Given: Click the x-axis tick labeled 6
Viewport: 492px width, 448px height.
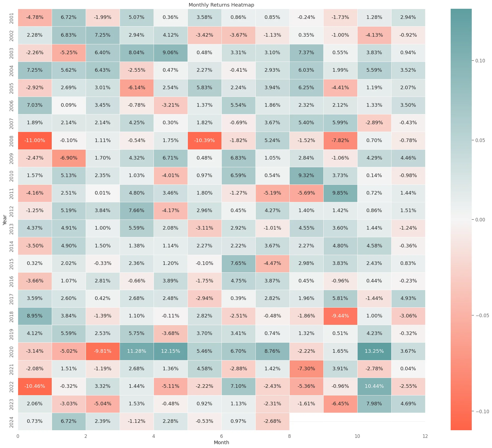Looking at the screenshot, I should pyautogui.click(x=221, y=436).
